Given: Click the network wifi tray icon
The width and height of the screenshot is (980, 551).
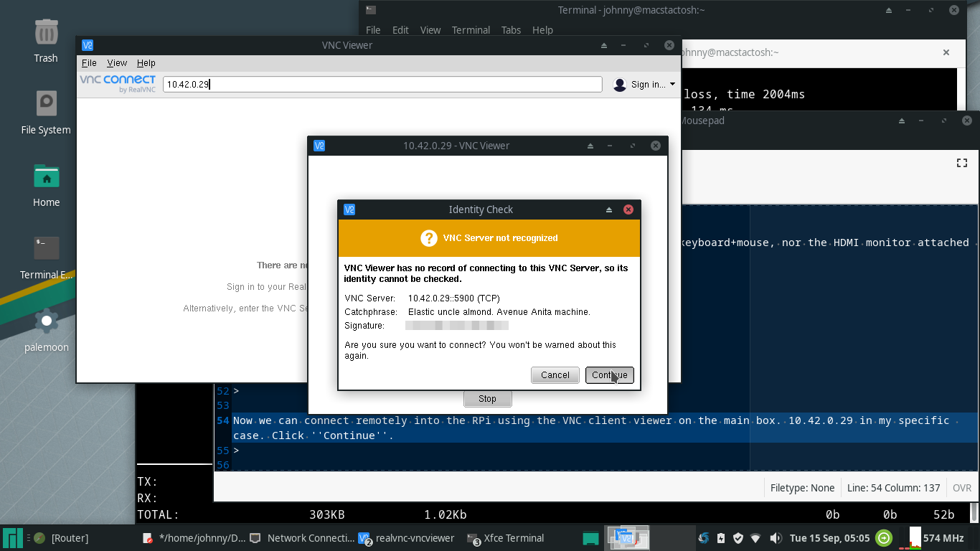Looking at the screenshot, I should click(755, 538).
